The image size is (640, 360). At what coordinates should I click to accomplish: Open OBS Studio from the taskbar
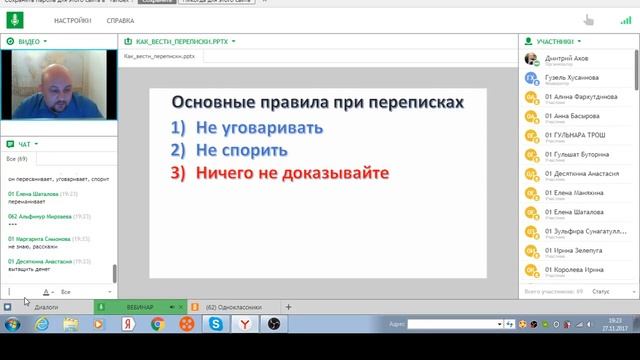point(273,324)
